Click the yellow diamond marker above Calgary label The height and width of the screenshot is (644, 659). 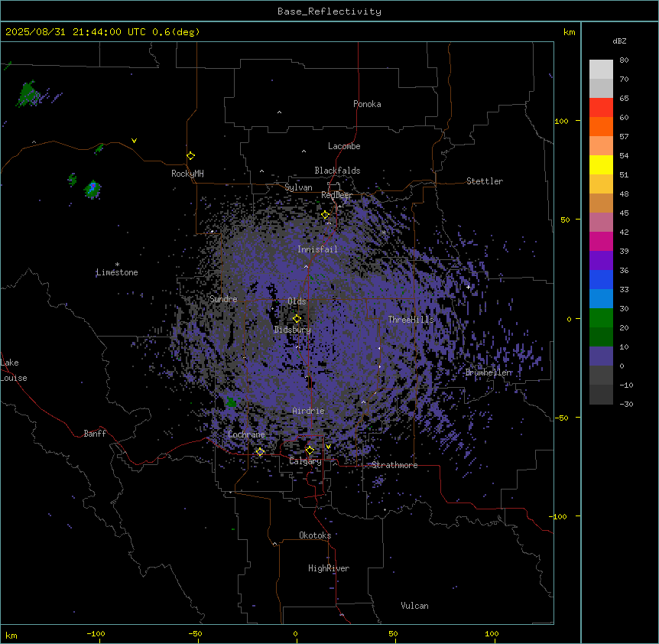[310, 450]
